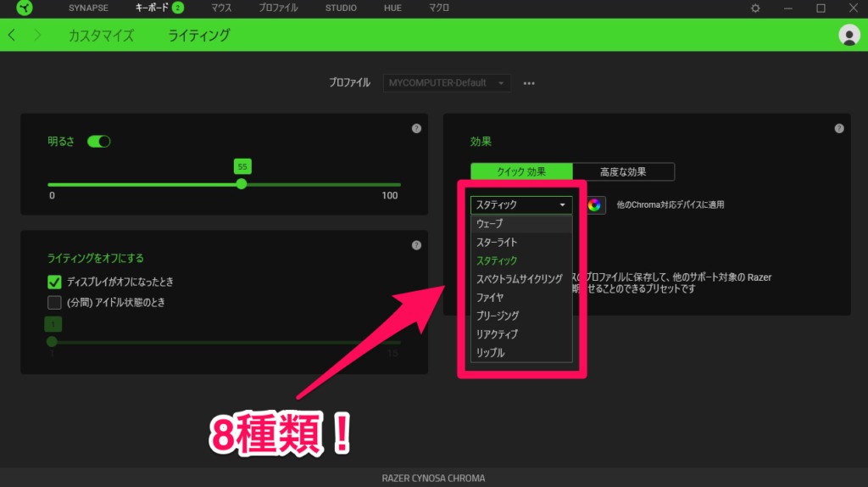Switch to the HUE tab
Image resolution: width=868 pixels, height=487 pixels.
(x=392, y=8)
